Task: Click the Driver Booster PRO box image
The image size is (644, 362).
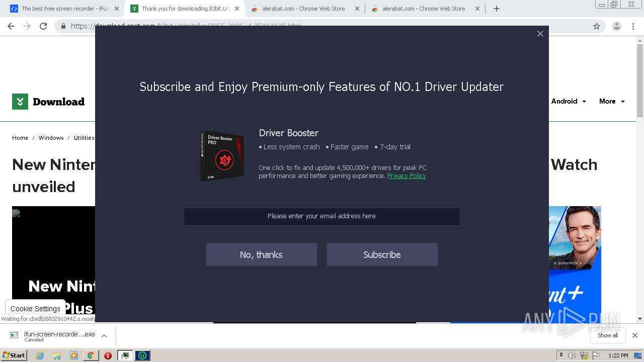Action: tap(222, 155)
